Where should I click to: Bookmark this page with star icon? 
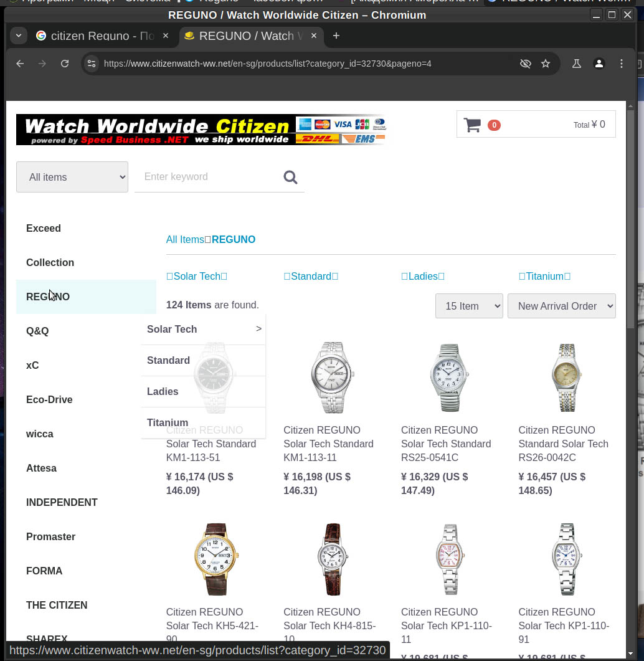click(546, 64)
